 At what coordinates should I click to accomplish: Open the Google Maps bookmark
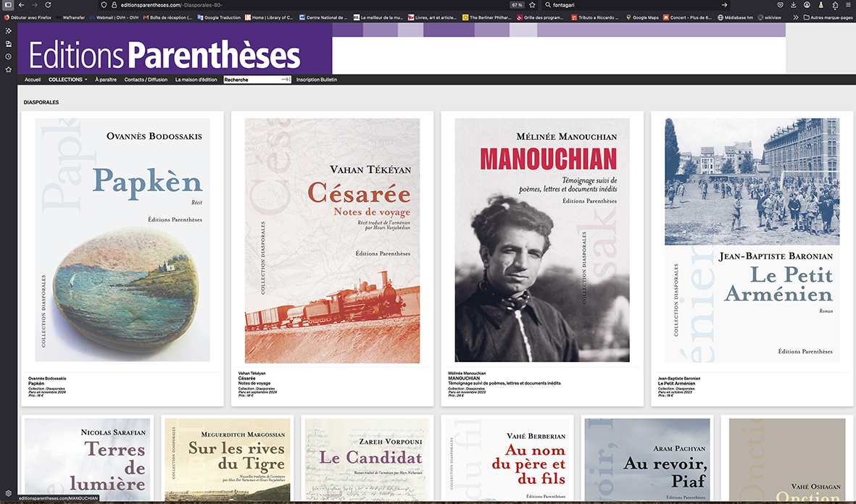(641, 17)
